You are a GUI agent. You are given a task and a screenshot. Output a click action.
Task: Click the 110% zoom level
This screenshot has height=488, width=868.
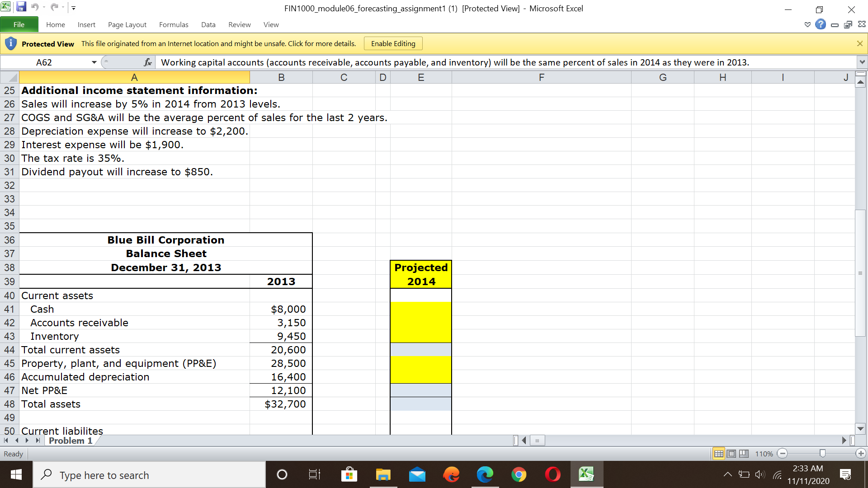coord(764,454)
